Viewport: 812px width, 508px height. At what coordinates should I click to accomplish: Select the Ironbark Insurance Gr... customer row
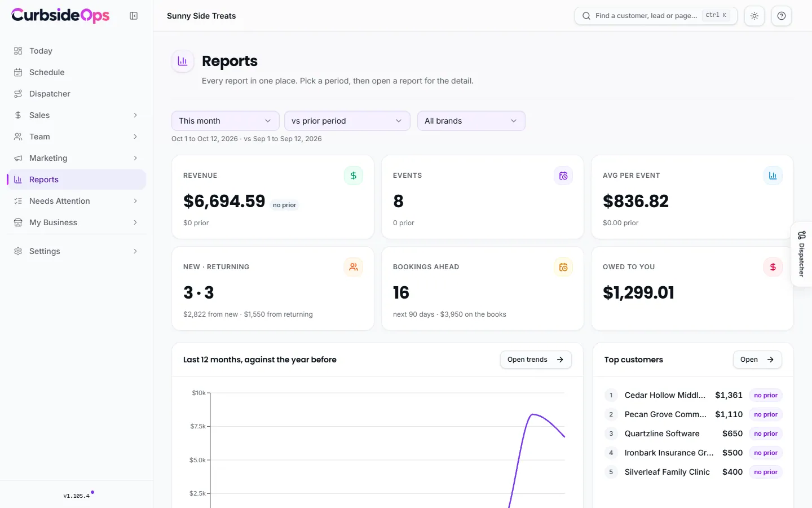pyautogui.click(x=693, y=453)
